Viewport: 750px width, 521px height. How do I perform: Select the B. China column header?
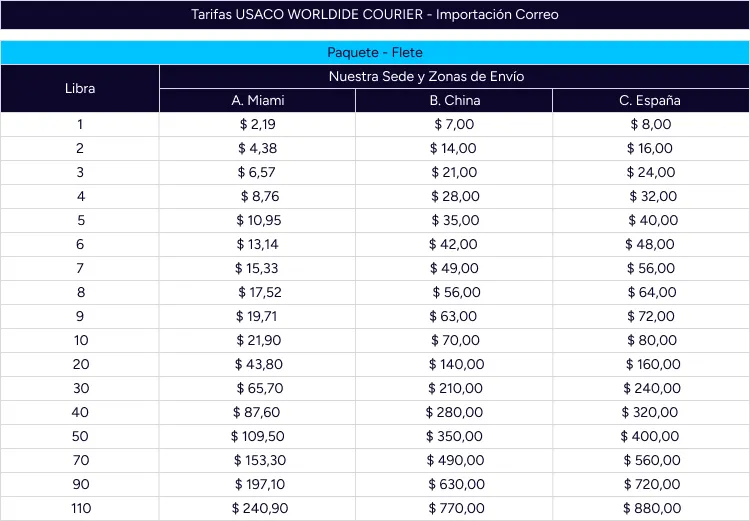coord(454,100)
